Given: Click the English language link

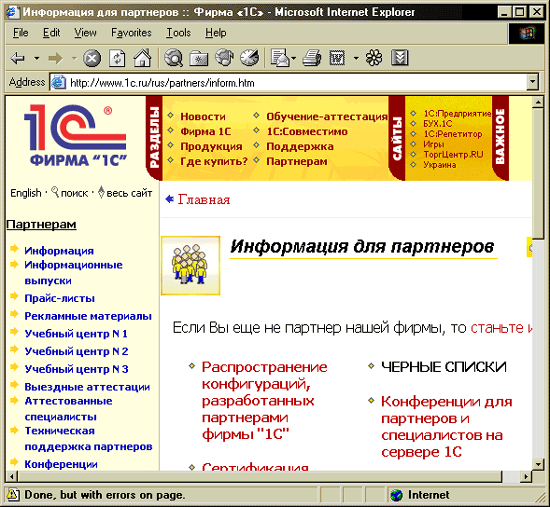Looking at the screenshot, I should [26, 193].
